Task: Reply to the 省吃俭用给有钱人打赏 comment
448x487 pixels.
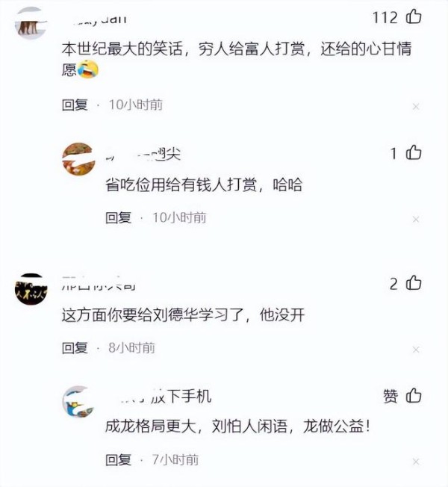Action: tap(118, 217)
